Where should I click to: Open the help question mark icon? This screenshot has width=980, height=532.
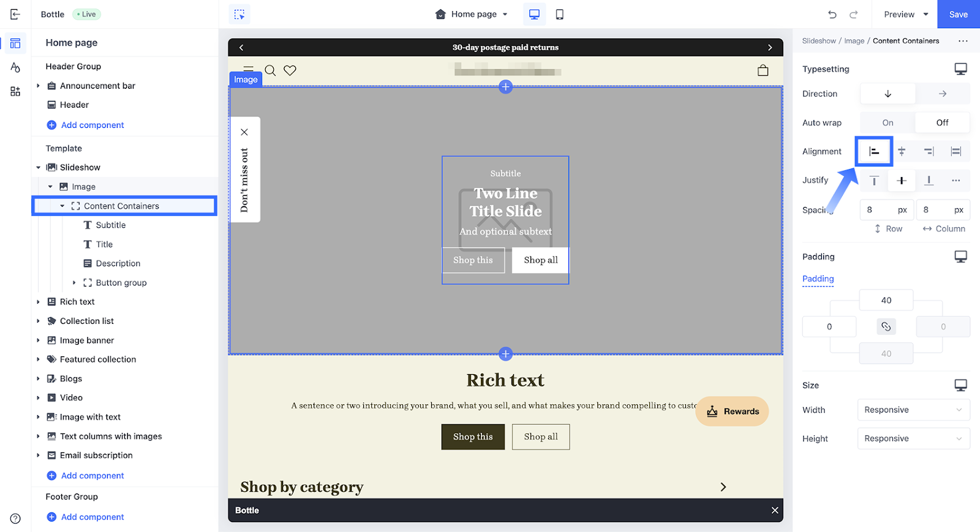click(x=15, y=519)
